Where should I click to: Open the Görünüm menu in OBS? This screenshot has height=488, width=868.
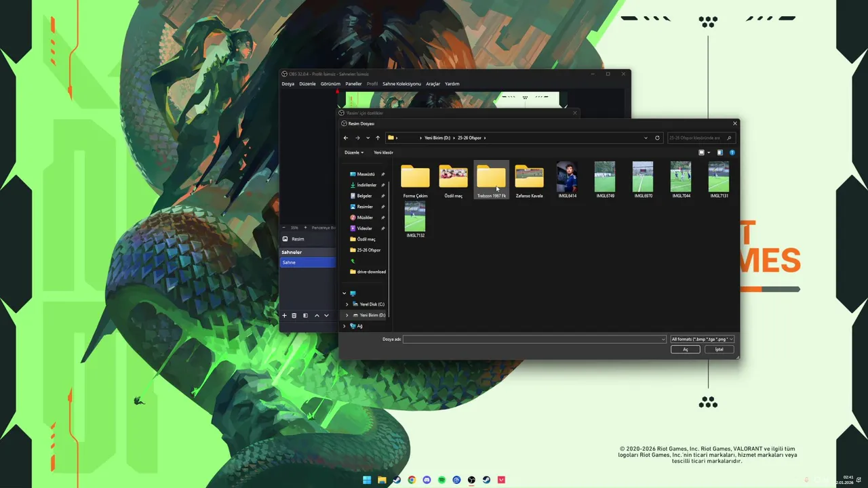tap(330, 84)
